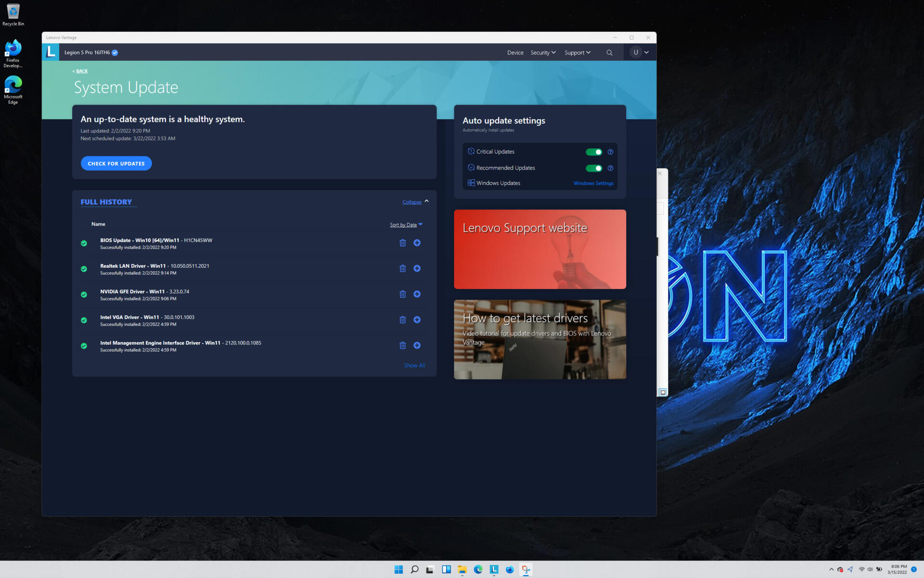Open the search magnifier in Vantage header
This screenshot has width=924, height=578.
tap(609, 53)
